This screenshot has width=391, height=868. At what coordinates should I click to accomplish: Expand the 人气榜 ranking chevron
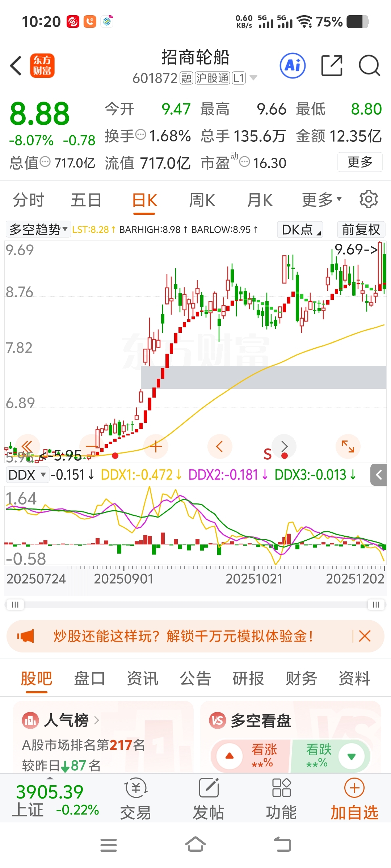point(97,720)
